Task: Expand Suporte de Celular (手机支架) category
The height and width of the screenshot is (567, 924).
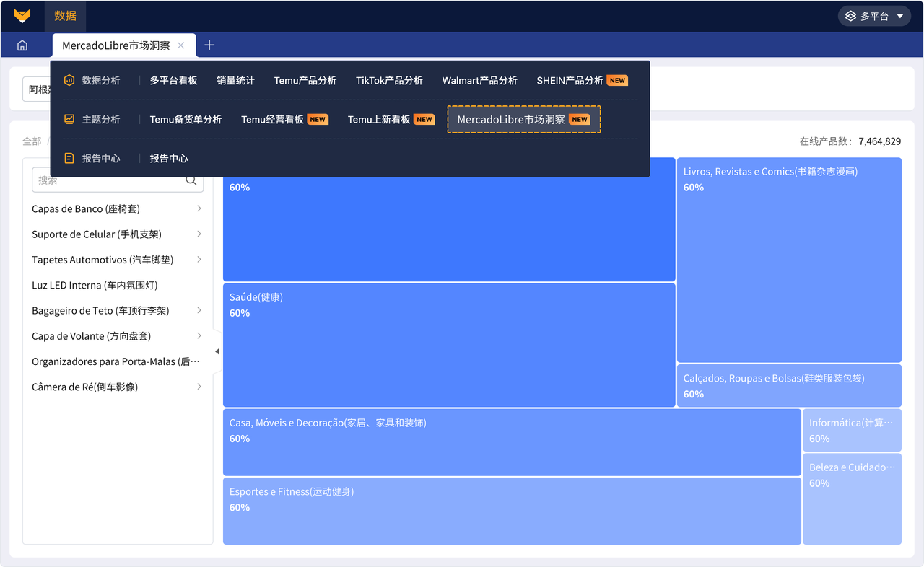Action: (x=199, y=234)
